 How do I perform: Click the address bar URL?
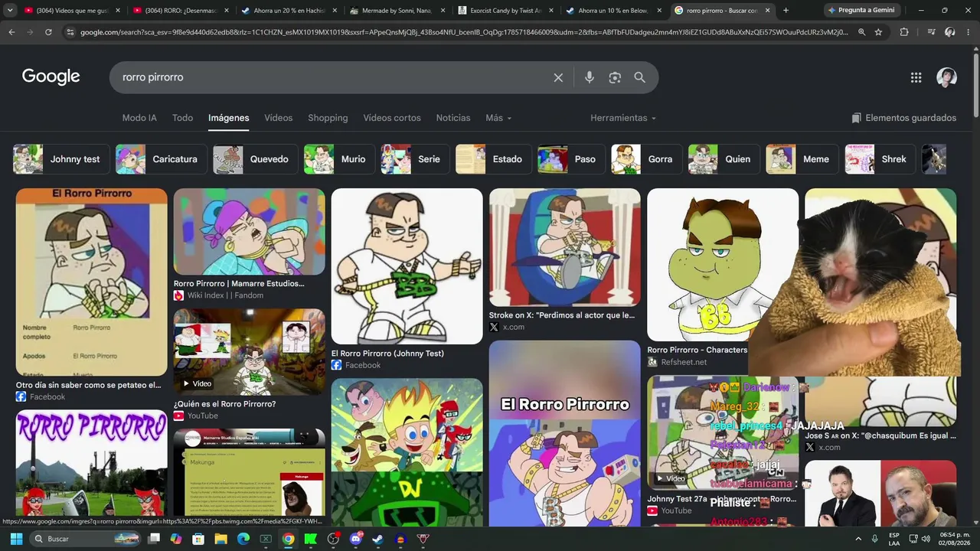point(464,32)
